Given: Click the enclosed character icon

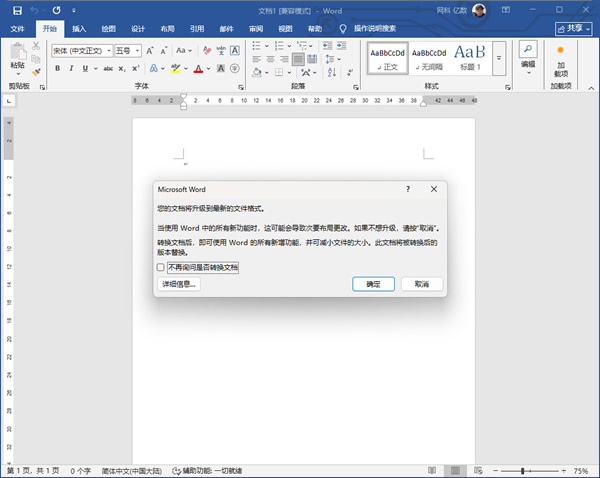Looking at the screenshot, I should click(x=235, y=69).
